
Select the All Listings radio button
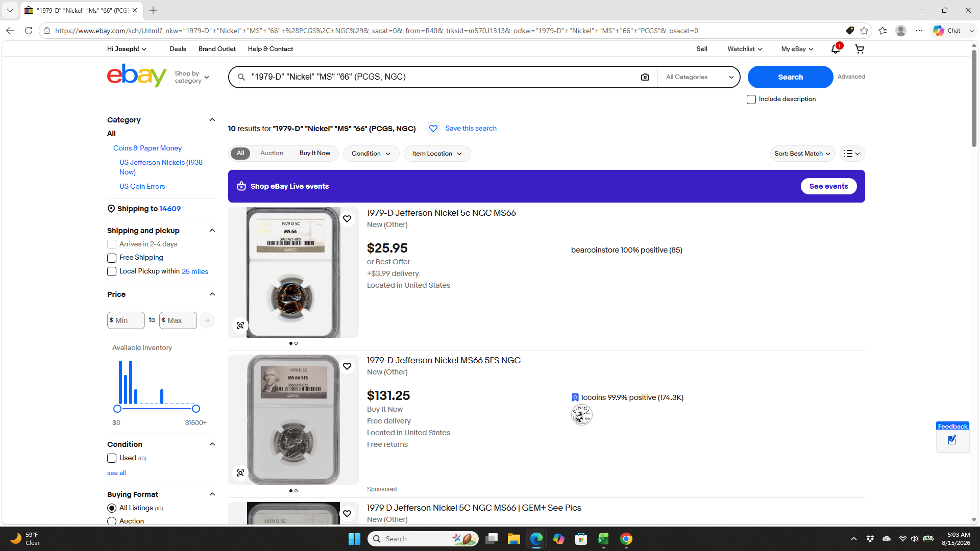pos(112,508)
